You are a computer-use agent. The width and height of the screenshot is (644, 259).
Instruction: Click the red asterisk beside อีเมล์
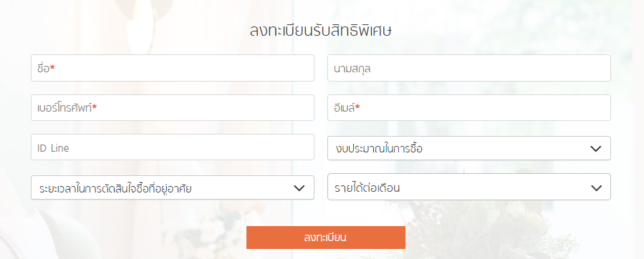[357, 107]
